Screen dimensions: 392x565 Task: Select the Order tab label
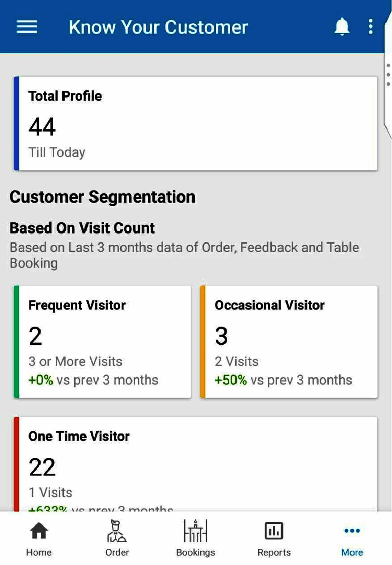(117, 552)
